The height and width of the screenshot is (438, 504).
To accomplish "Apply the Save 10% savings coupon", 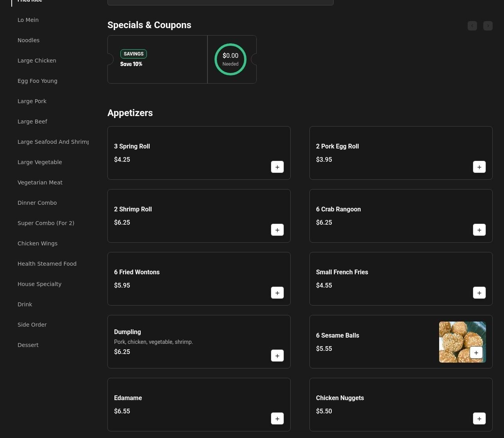I will coord(157,59).
